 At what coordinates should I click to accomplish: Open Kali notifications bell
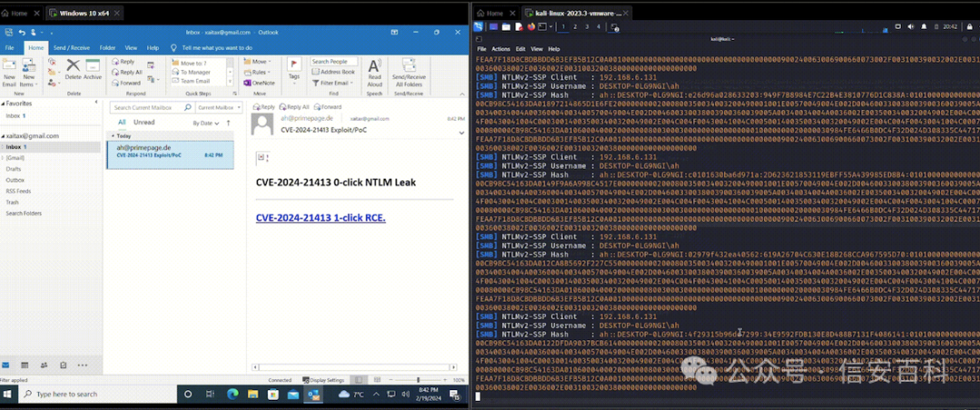(923, 27)
